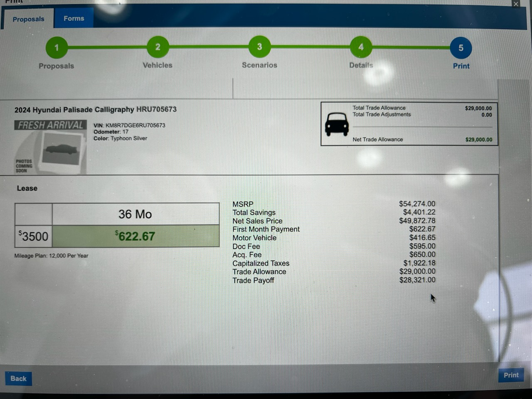
Task: Click the Total Trade Allowance label
Action: (379, 108)
